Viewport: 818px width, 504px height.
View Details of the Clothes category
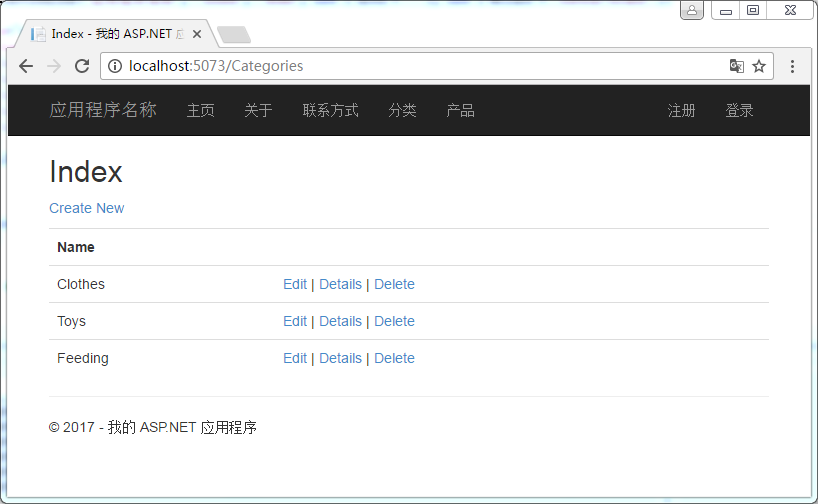pyautogui.click(x=340, y=284)
